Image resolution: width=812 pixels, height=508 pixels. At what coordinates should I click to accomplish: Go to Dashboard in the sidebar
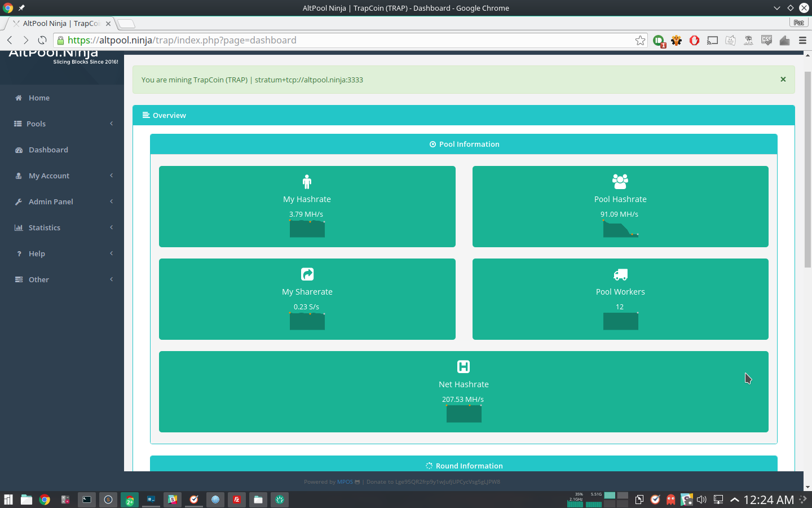point(62,150)
